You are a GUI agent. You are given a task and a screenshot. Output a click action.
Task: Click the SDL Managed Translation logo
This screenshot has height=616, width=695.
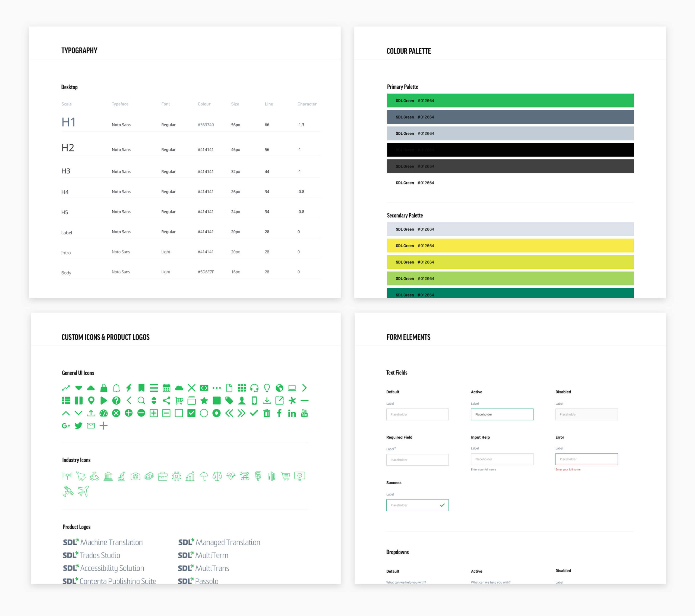click(x=219, y=542)
